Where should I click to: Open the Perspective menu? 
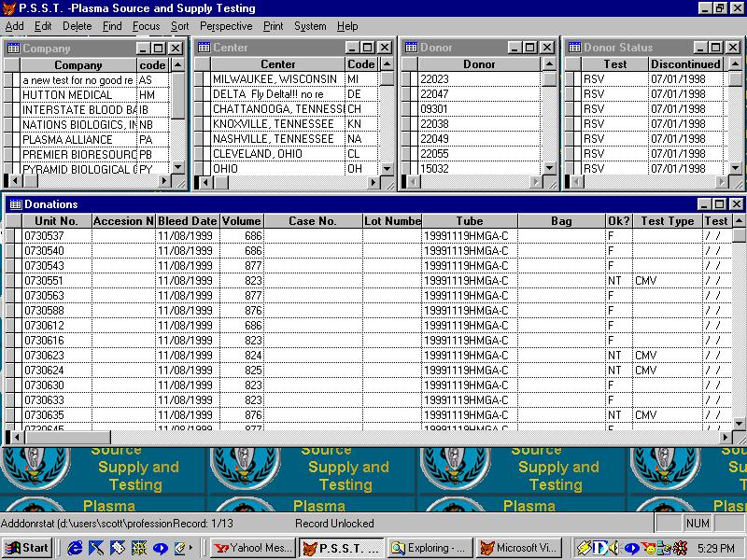[x=226, y=26]
